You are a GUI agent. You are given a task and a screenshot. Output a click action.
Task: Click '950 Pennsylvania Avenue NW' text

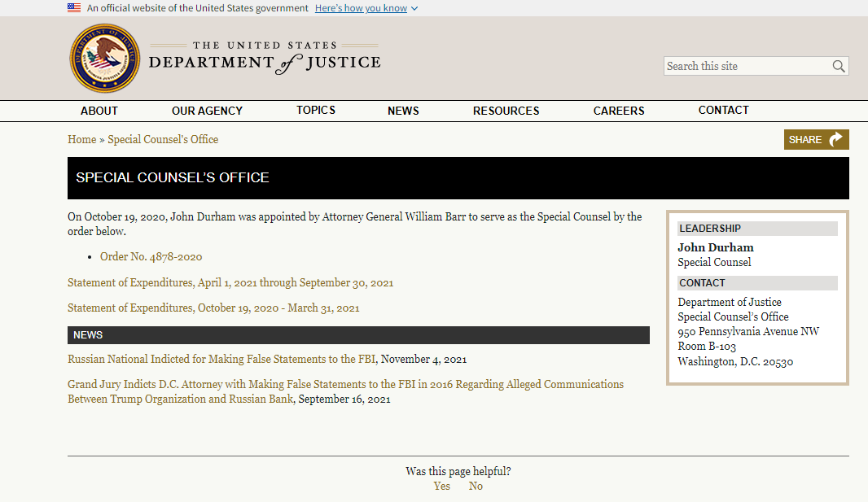point(747,331)
